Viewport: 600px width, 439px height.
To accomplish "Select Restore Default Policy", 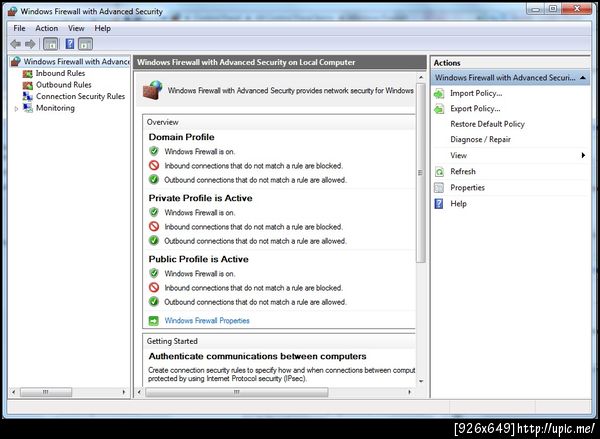I will 488,124.
